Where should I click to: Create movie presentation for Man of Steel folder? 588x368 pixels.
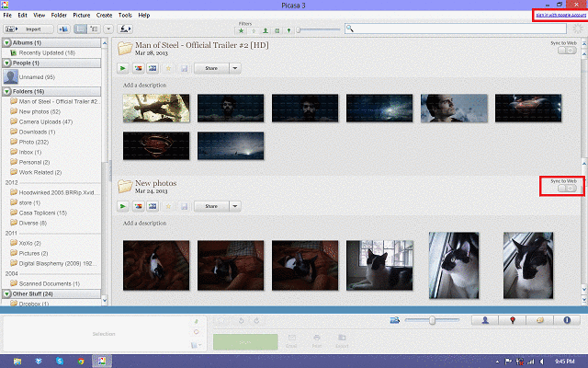(x=153, y=68)
